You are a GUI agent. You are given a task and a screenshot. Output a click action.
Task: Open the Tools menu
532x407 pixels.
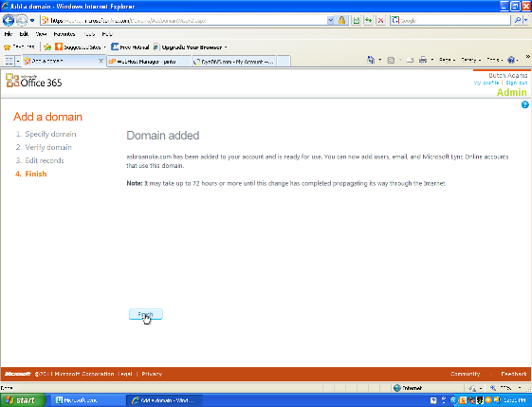coord(89,34)
